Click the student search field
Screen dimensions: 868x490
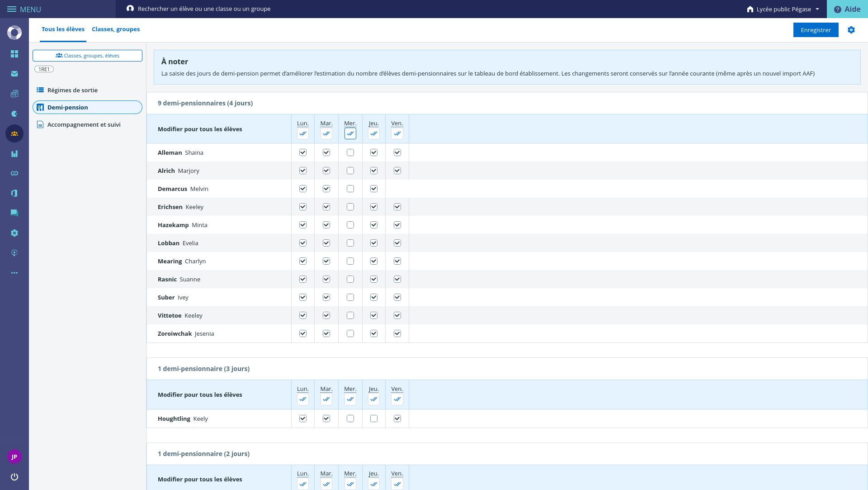(x=204, y=9)
